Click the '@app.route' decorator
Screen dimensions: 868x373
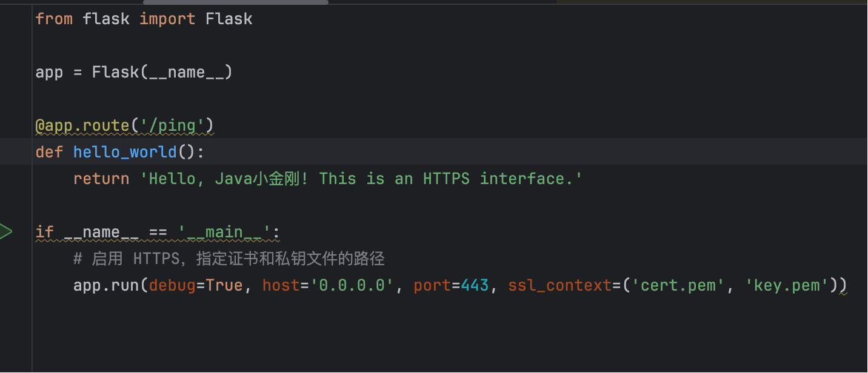click(x=82, y=125)
